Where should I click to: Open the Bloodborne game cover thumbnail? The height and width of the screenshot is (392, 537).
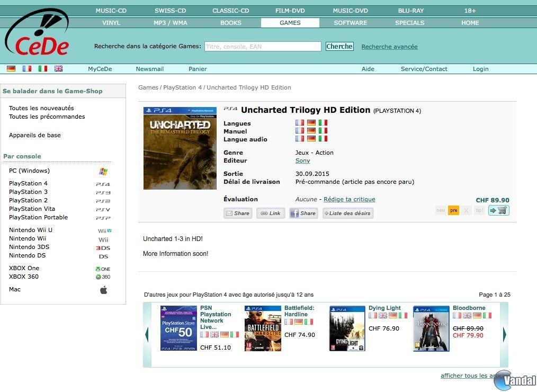[x=431, y=328]
